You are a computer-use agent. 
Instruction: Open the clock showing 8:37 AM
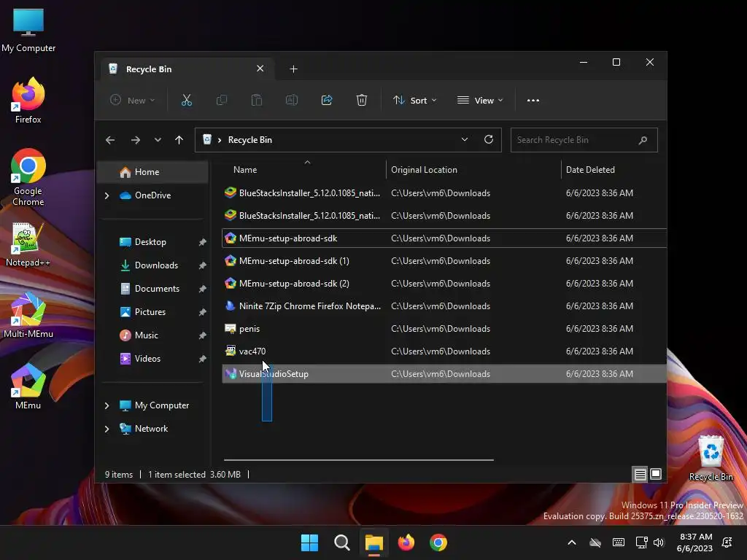[694, 542]
